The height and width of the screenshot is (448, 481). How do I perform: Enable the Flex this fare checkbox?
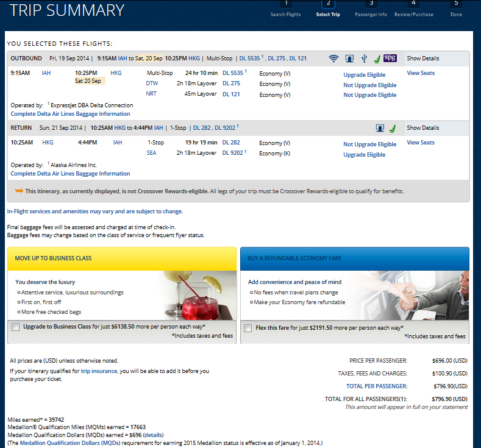tap(248, 328)
